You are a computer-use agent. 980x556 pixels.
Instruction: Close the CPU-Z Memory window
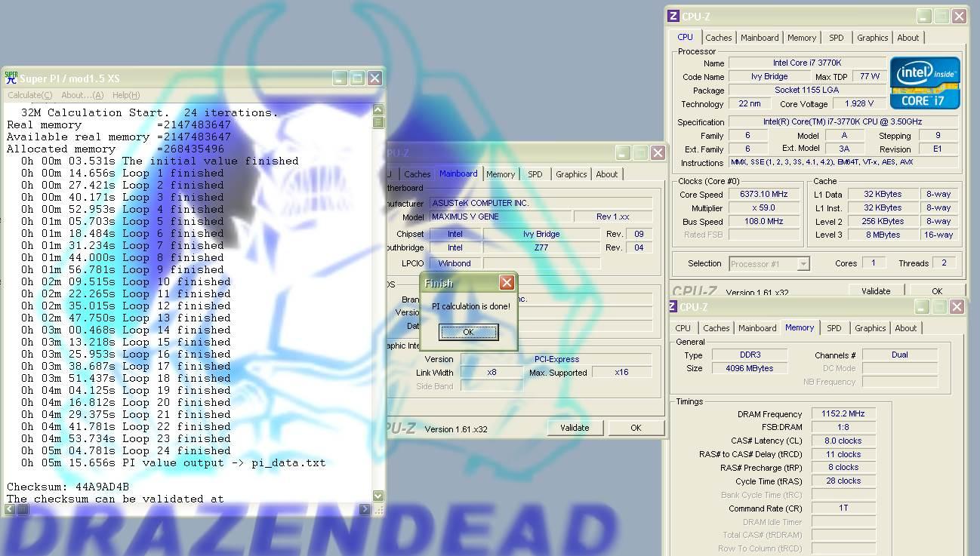pos(957,307)
